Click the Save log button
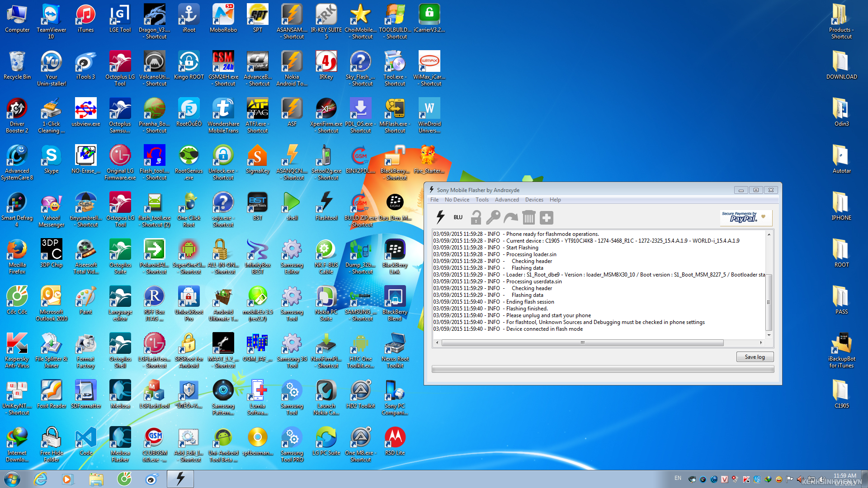 [x=755, y=357]
